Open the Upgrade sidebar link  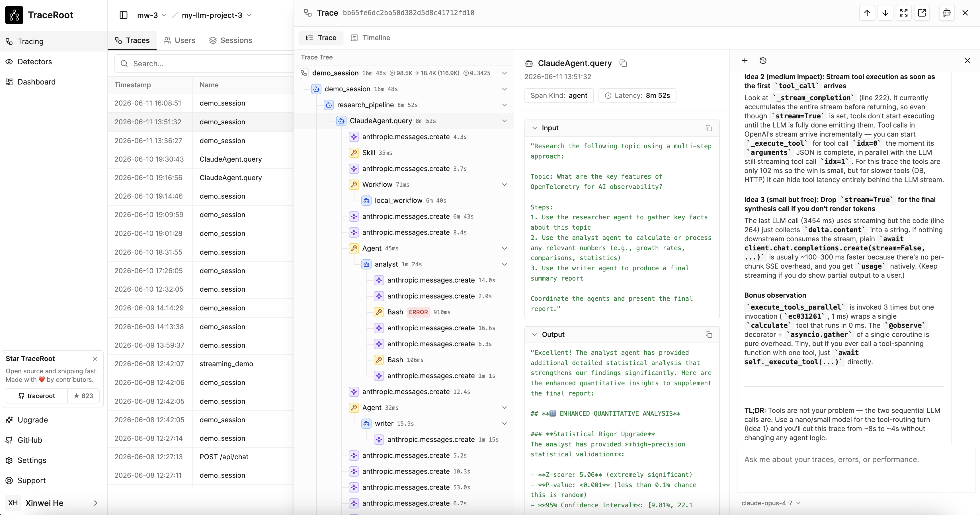pyautogui.click(x=53, y=420)
